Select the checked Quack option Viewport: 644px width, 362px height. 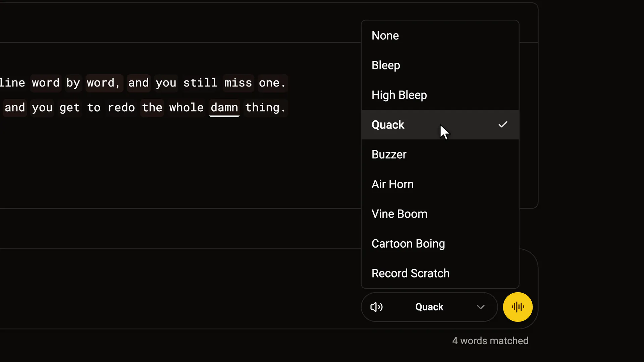pyautogui.click(x=440, y=125)
